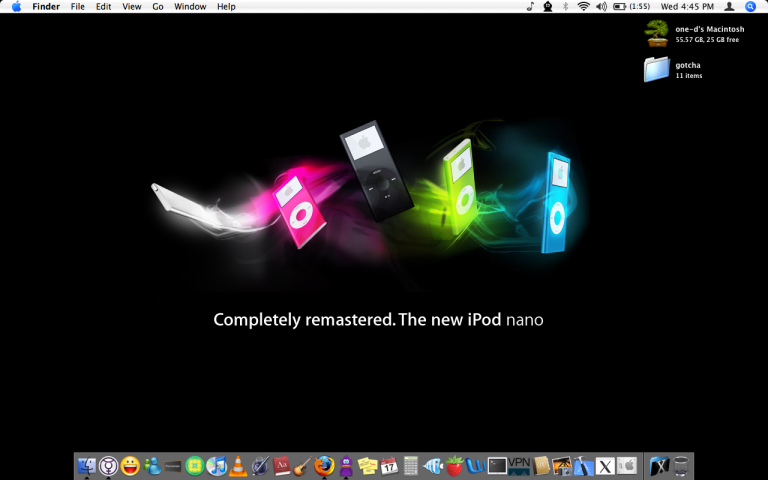The width and height of the screenshot is (768, 480).
Task: Open the purple circular symbol dock app
Action: tap(108, 466)
